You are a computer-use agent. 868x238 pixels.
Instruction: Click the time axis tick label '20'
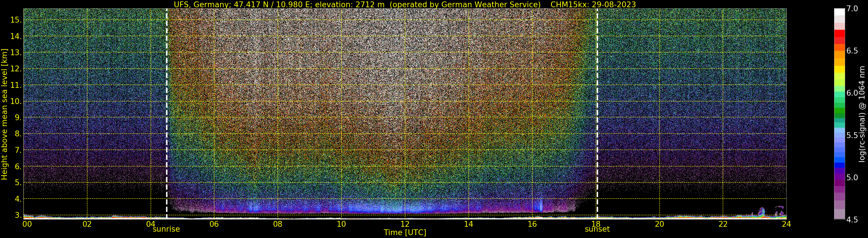click(659, 224)
